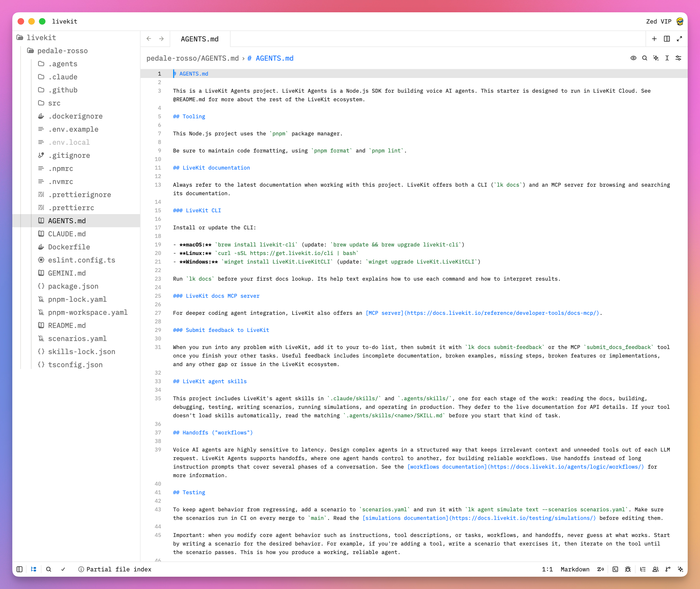Zoom the pane with the expand arrows icon
This screenshot has width=700, height=589.
pos(679,39)
